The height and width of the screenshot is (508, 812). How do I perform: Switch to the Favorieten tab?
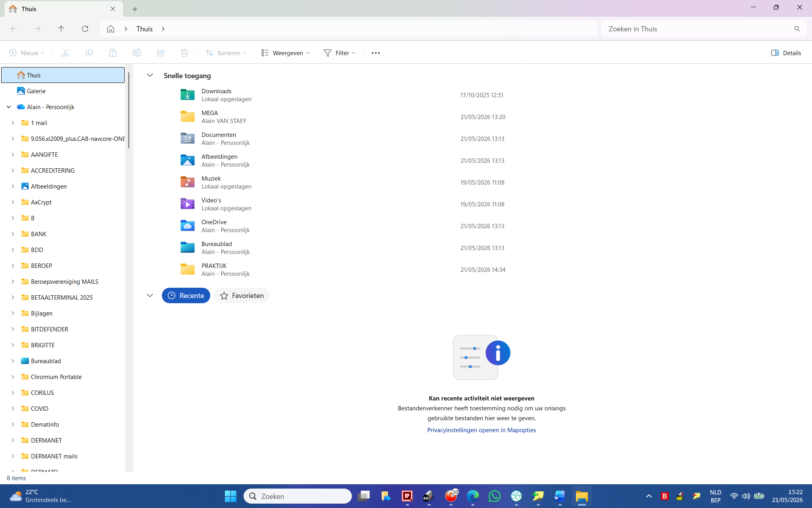(242, 296)
